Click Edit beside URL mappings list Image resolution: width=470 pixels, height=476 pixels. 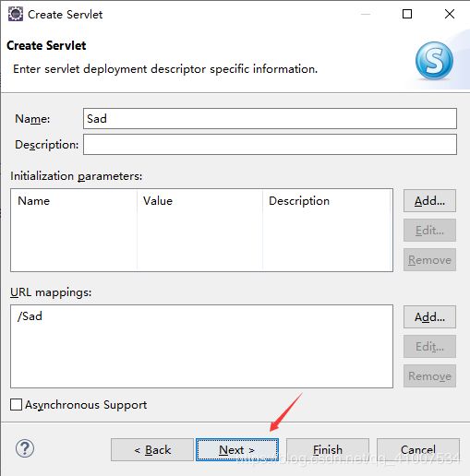click(429, 347)
